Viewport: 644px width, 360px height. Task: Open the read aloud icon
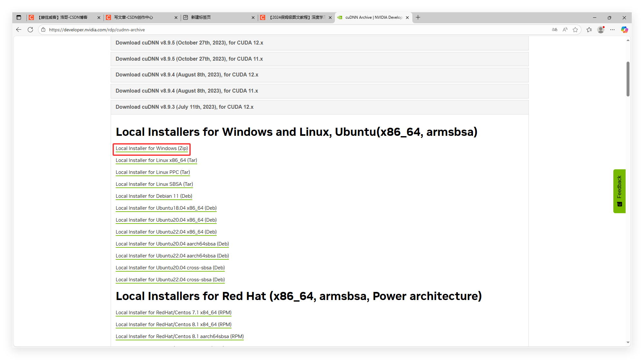pos(565,30)
